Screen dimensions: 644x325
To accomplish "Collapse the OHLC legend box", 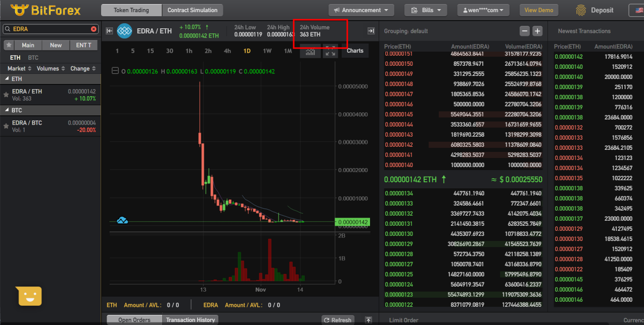I will click(116, 71).
